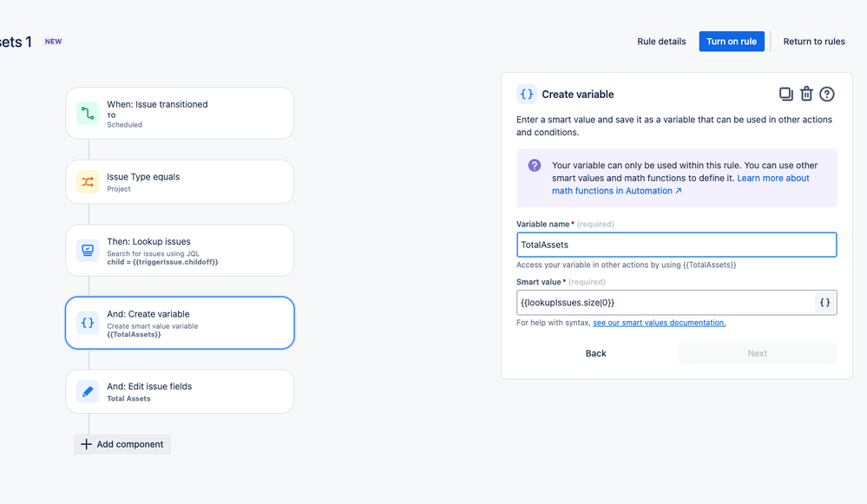Select the When: Issue transitioned step
The image size is (867, 504).
[x=180, y=114]
